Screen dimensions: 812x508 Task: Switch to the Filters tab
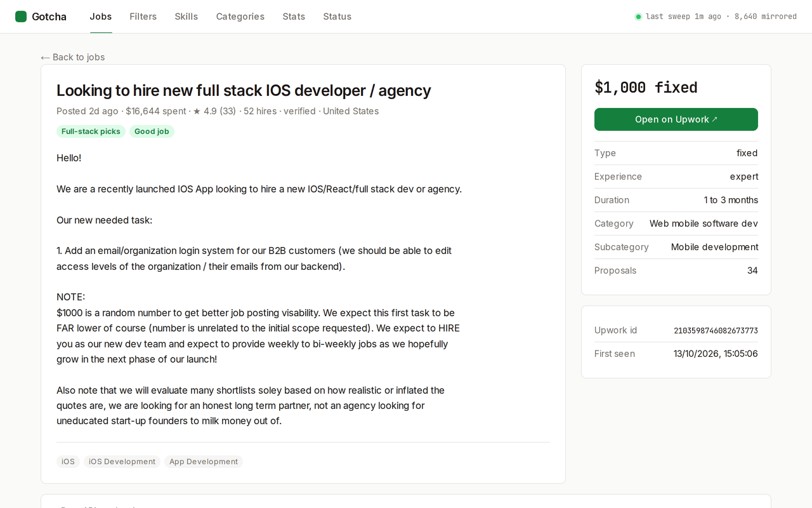click(x=143, y=17)
